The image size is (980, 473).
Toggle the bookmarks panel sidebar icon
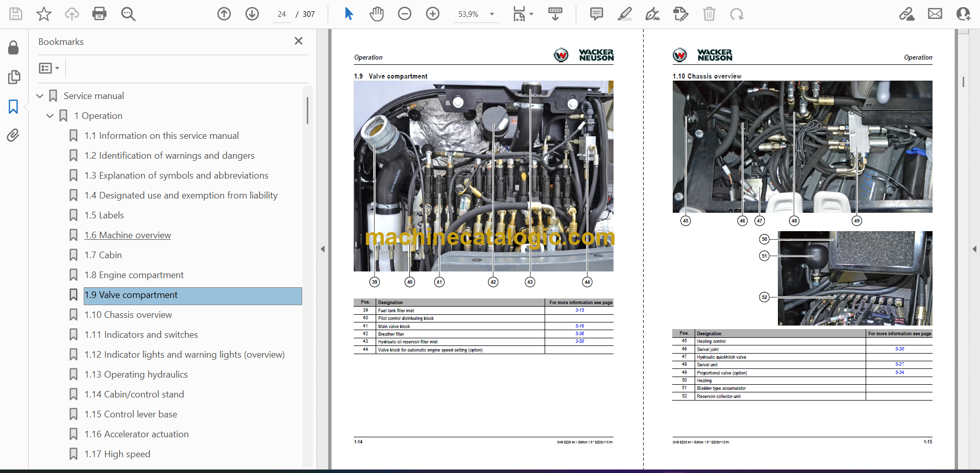coord(13,107)
